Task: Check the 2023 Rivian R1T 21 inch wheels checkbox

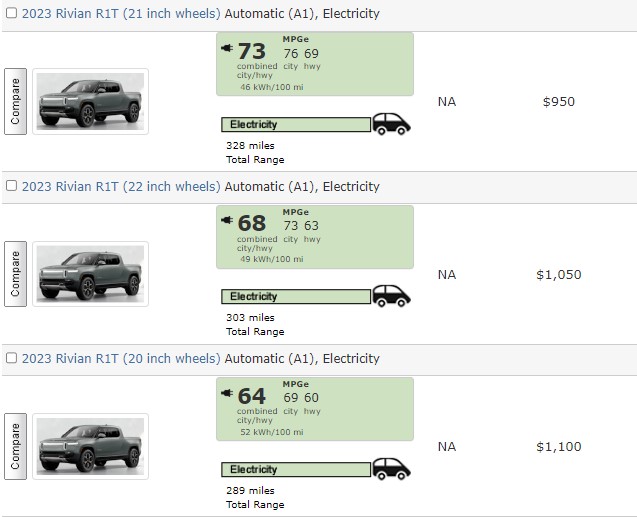Action: [11, 15]
